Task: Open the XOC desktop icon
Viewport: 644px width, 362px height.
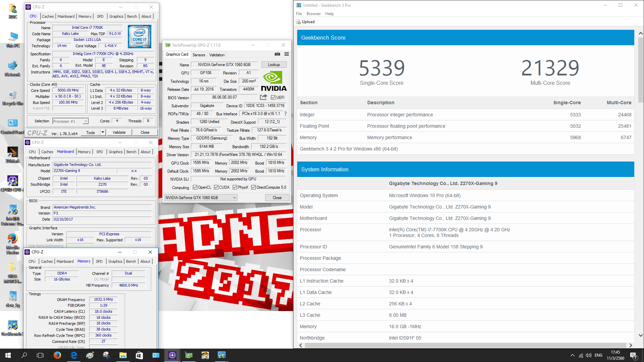Action: (x=12, y=11)
